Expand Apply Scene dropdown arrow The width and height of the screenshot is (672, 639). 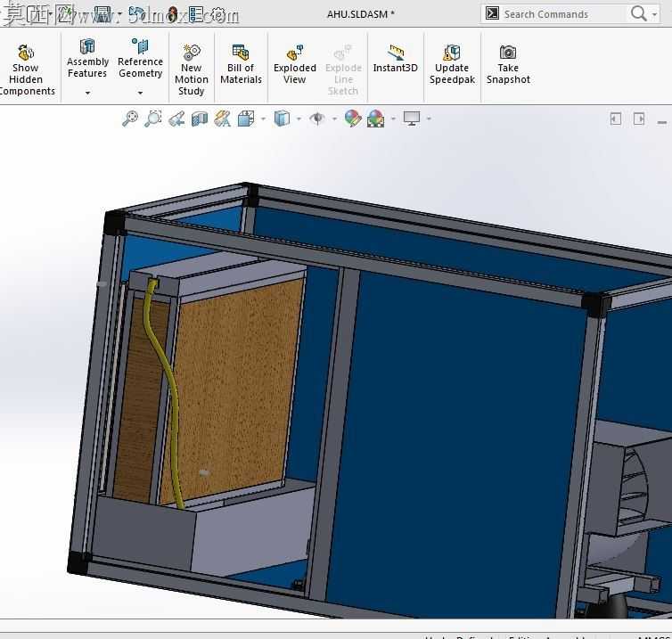click(x=393, y=119)
